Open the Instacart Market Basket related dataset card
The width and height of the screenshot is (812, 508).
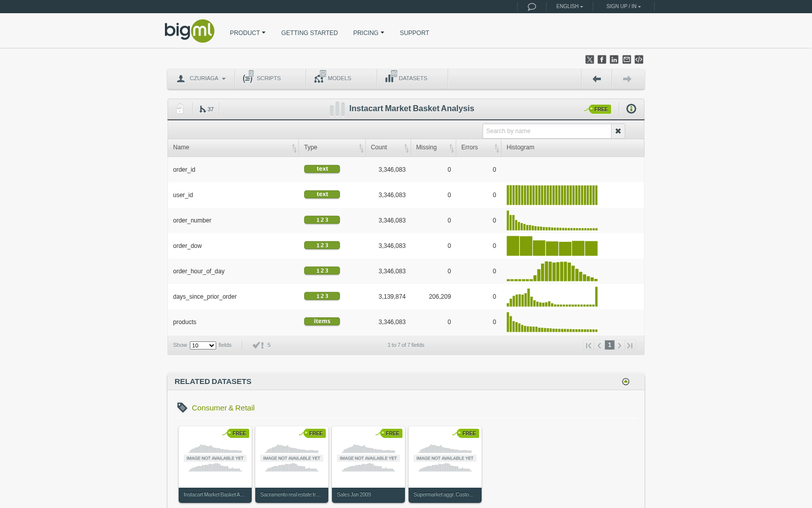click(215, 464)
